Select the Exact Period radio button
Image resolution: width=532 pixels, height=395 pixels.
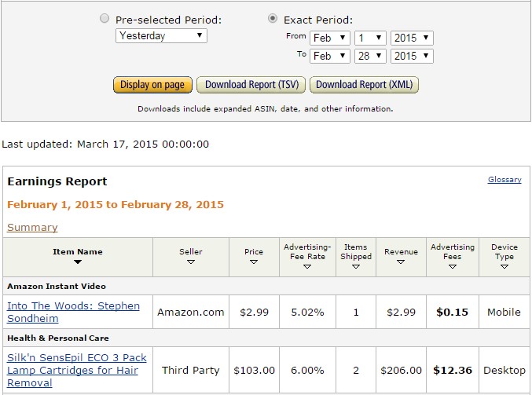273,18
